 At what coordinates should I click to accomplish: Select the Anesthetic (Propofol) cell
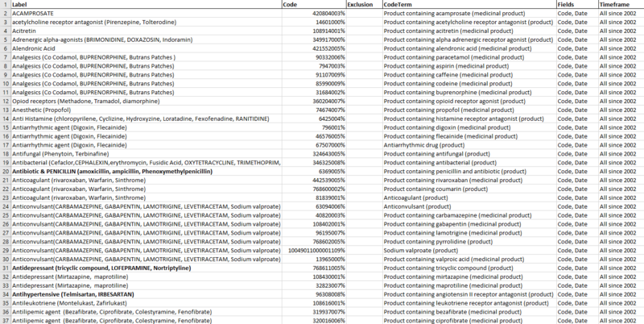(147, 110)
